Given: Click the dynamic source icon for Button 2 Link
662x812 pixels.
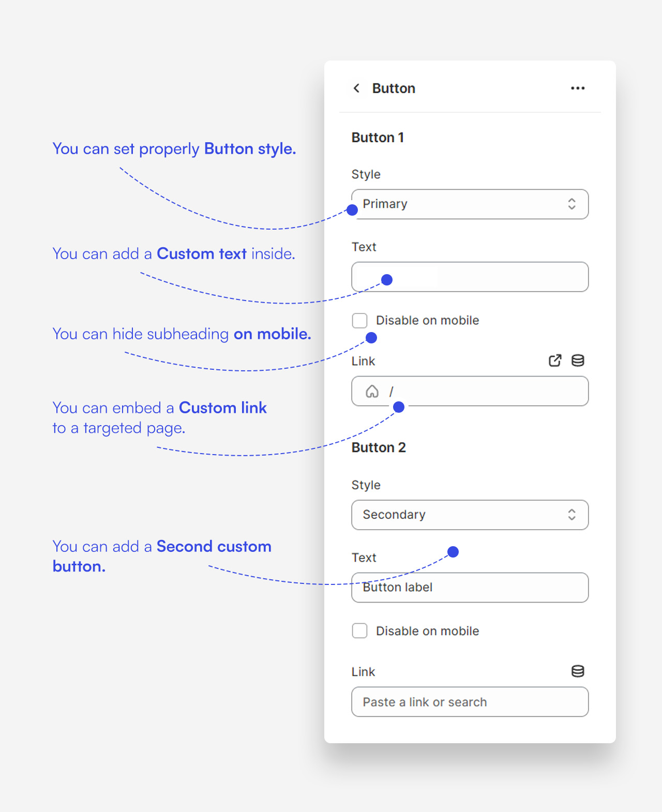Looking at the screenshot, I should (578, 671).
